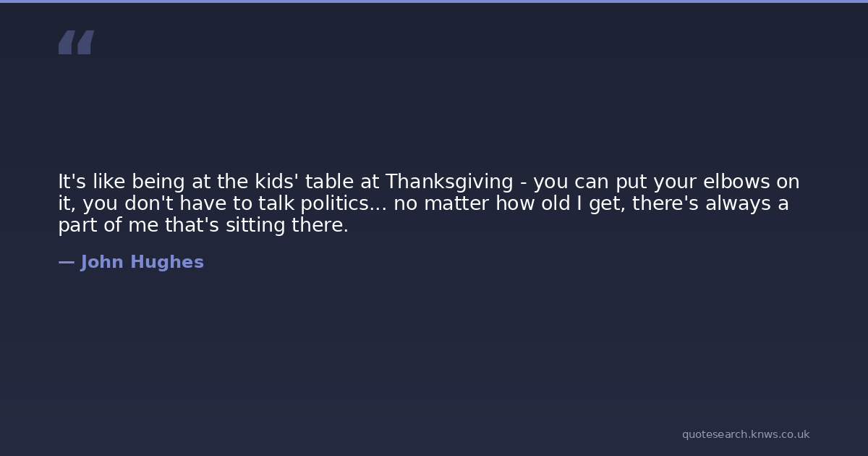The image size is (868, 456).
Task: Select the first line starting "It's like being"
Action: point(428,182)
